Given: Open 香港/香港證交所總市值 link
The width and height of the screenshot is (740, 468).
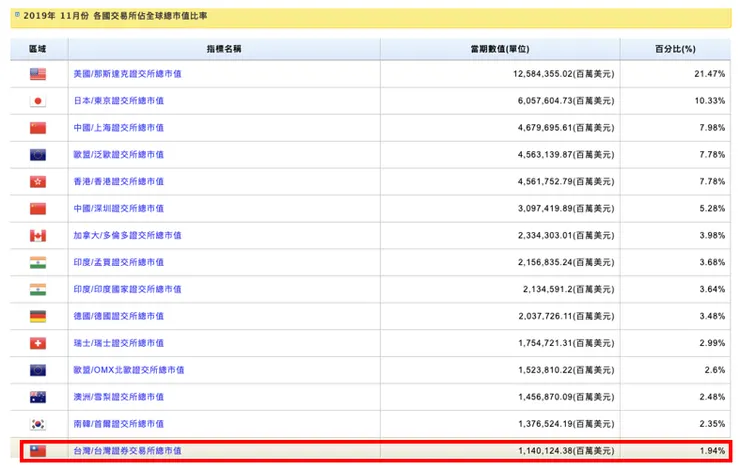Looking at the screenshot, I should pyautogui.click(x=118, y=182).
